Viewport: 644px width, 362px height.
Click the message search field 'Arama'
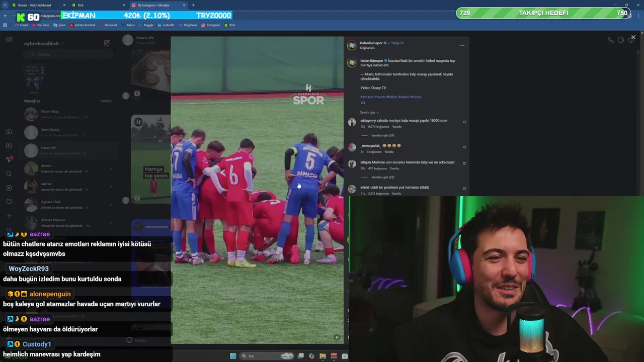(x=68, y=54)
